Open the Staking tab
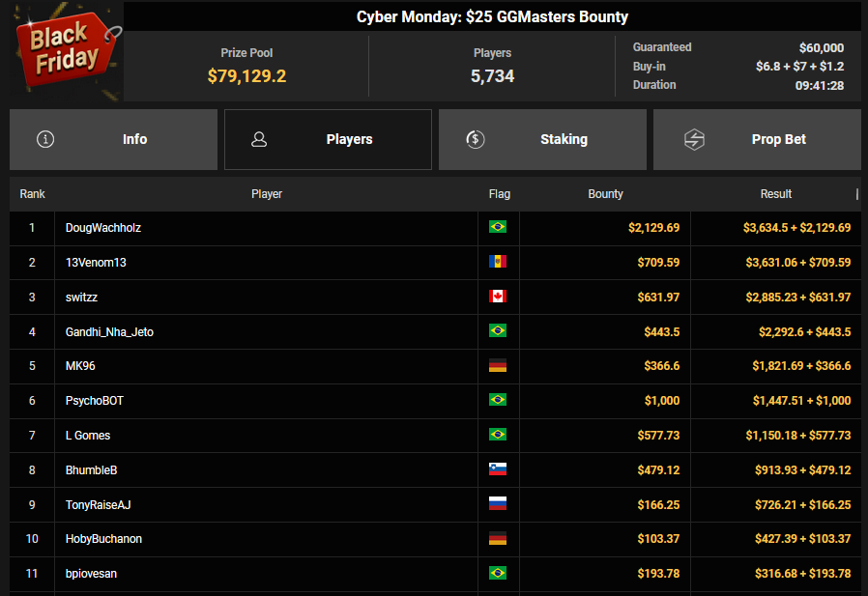The width and height of the screenshot is (868, 596). [x=542, y=139]
